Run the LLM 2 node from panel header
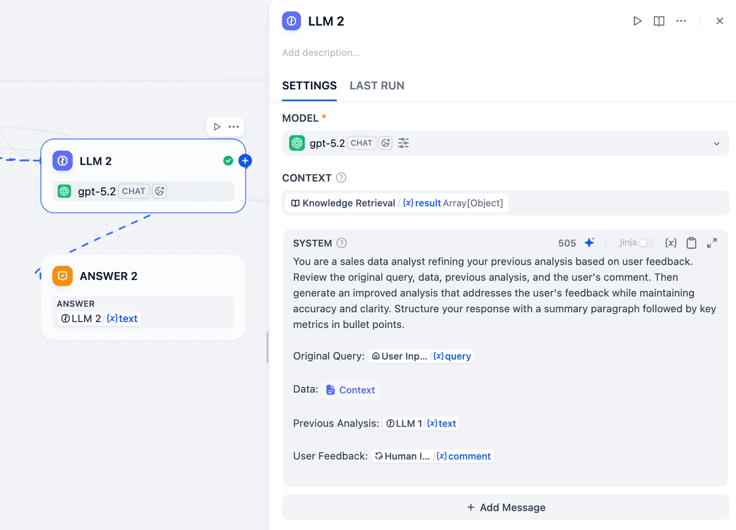Screen dimensions: 736x530 [x=637, y=21]
